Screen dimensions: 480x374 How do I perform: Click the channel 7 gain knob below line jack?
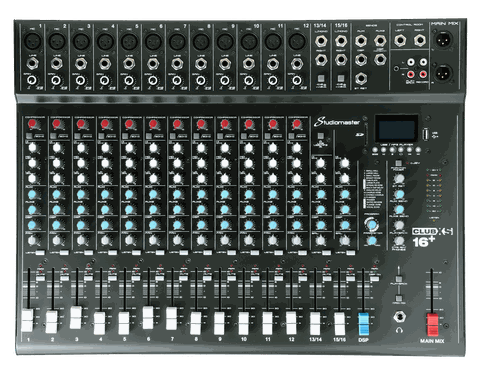point(177,80)
